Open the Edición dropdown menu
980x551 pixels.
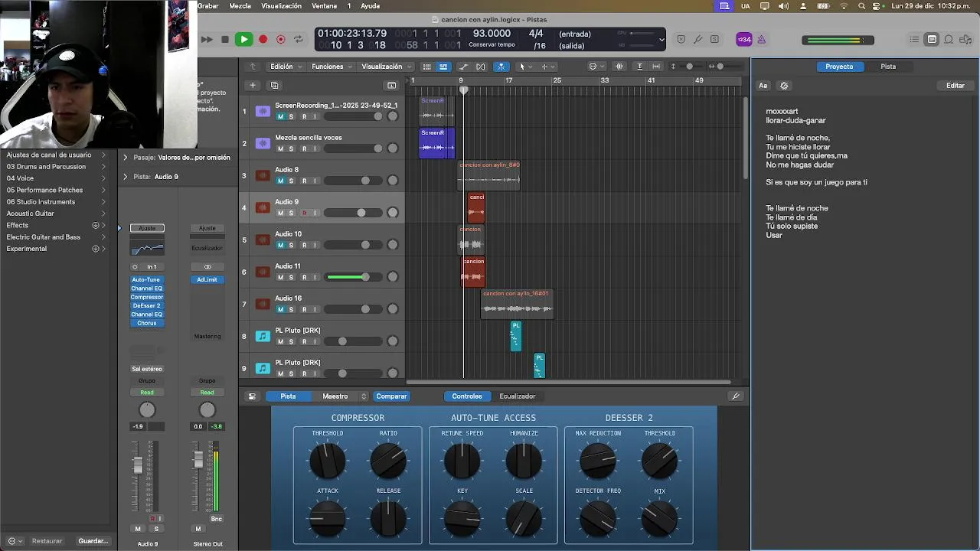(x=285, y=67)
